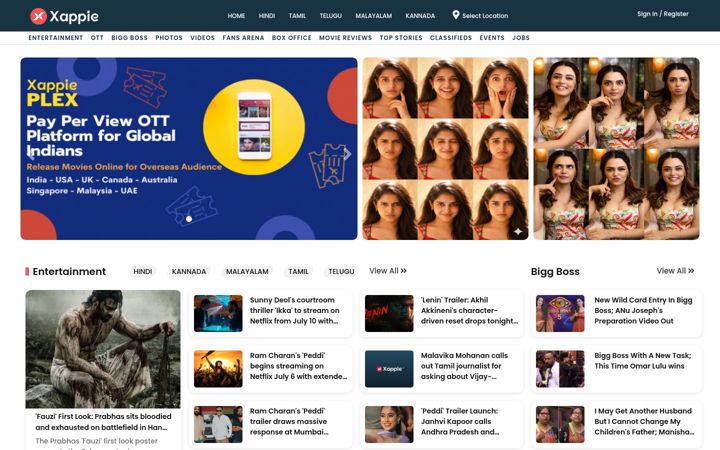This screenshot has width=720, height=450.
Task: Open photo collage of woman in red
Action: coord(445,148)
